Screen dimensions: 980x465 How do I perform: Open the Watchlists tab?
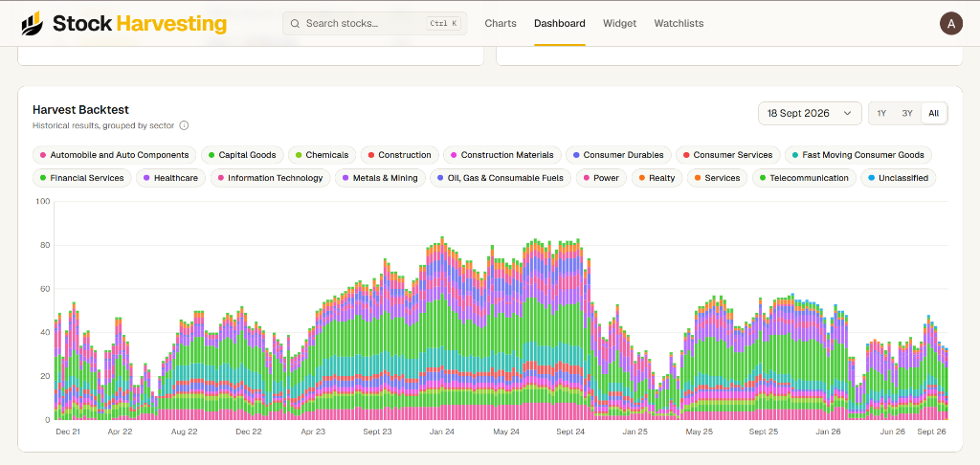[679, 24]
